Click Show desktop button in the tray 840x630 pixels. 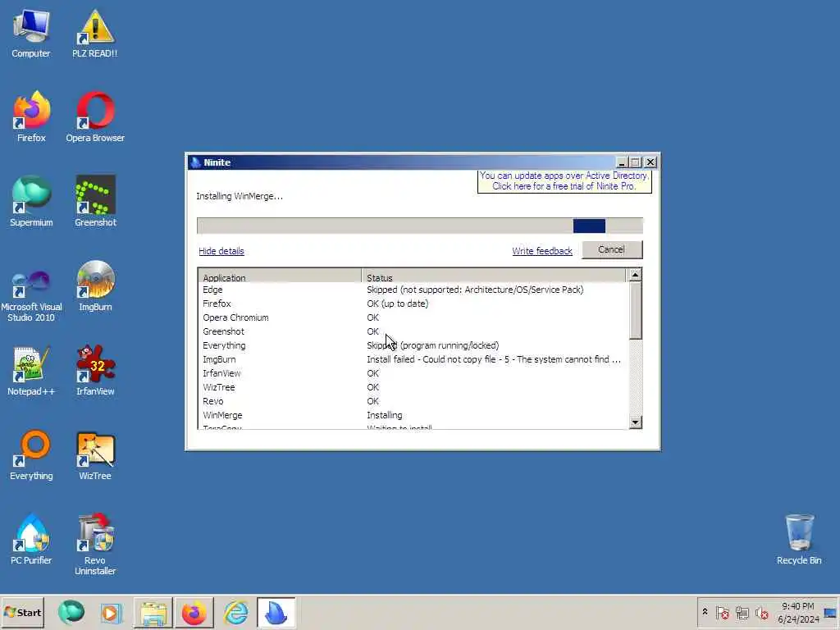coord(831,612)
